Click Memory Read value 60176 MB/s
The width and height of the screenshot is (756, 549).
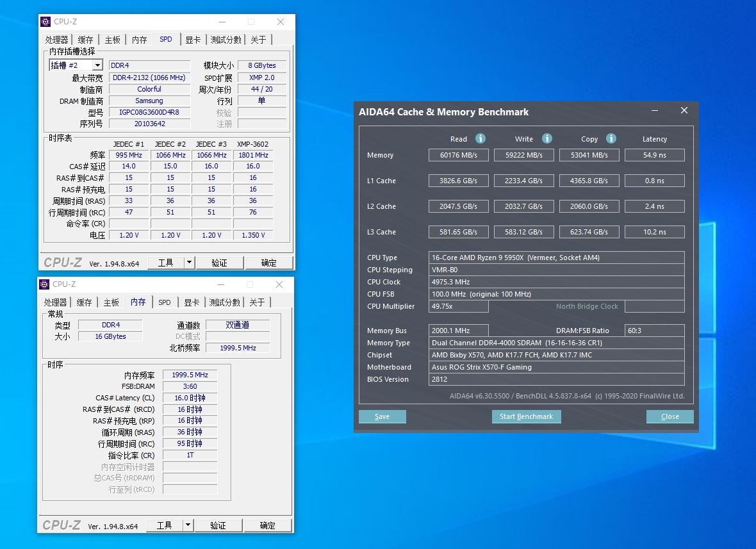459,155
